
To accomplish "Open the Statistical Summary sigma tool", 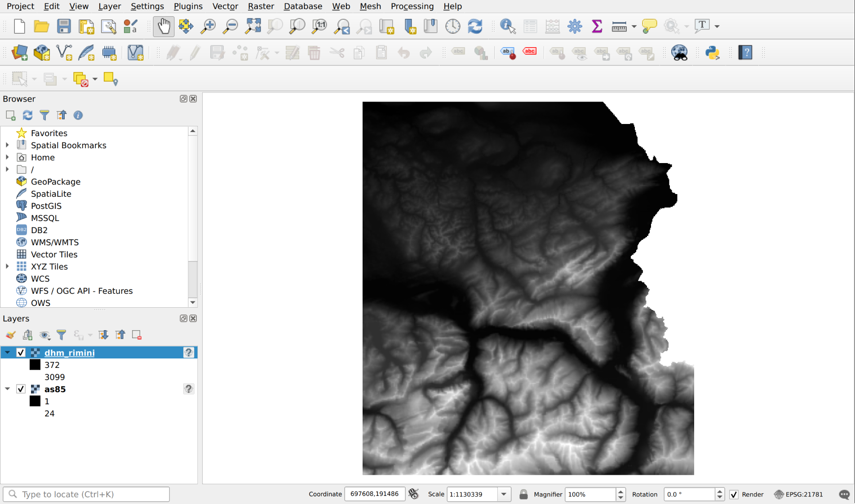I will click(597, 27).
